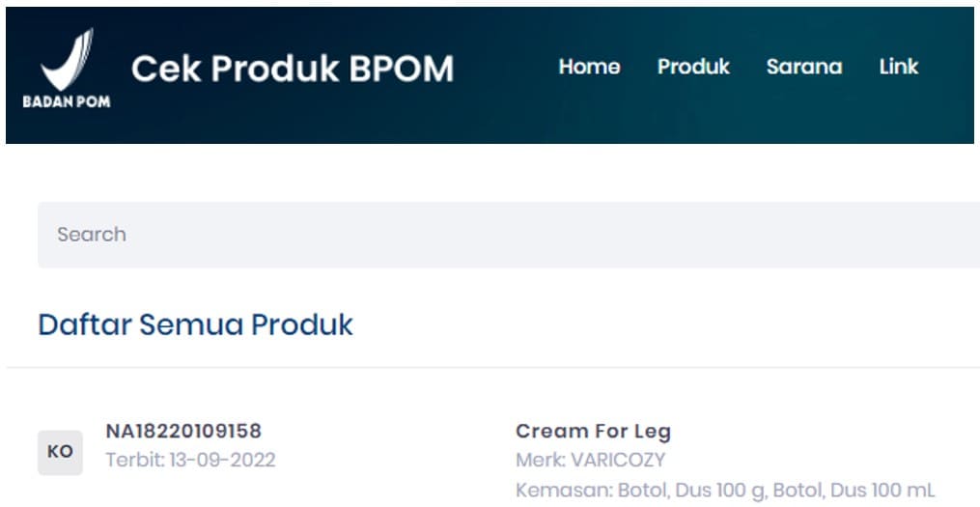Click the Search placeholder text
This screenshot has height=507, width=980.
(x=92, y=235)
